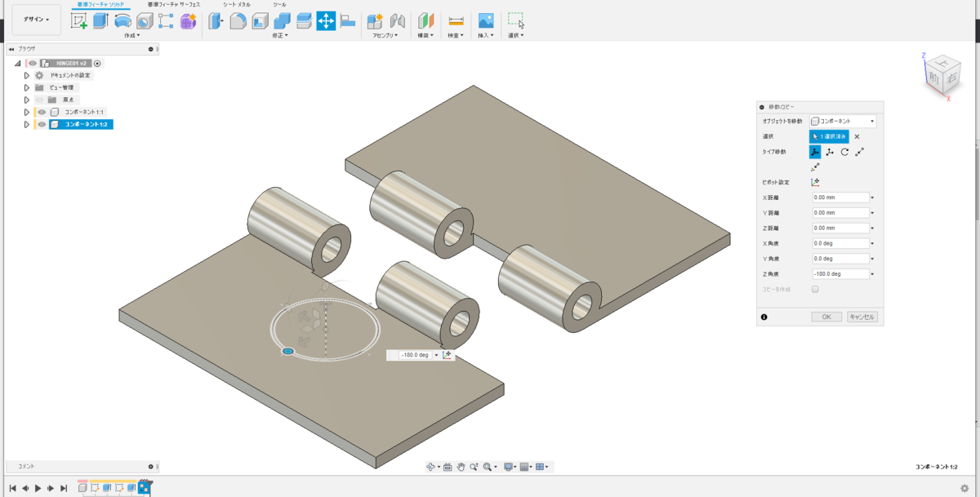Click the Look At navigation icon
The width and height of the screenshot is (980, 497).
coord(448,467)
